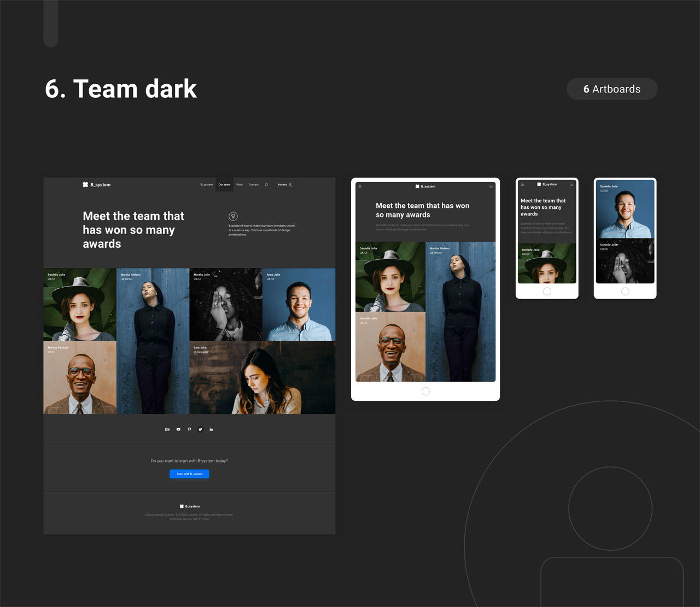
Task: Open the 'Contact' menu item
Action: click(254, 185)
